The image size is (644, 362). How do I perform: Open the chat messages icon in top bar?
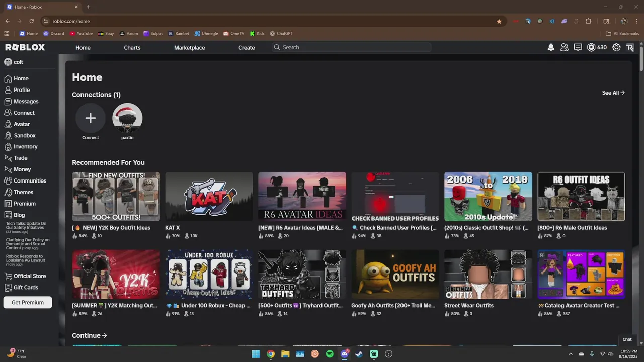578,47
